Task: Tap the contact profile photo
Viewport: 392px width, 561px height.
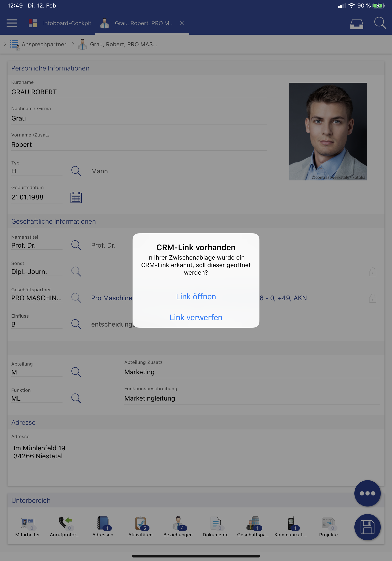Action: [x=328, y=132]
